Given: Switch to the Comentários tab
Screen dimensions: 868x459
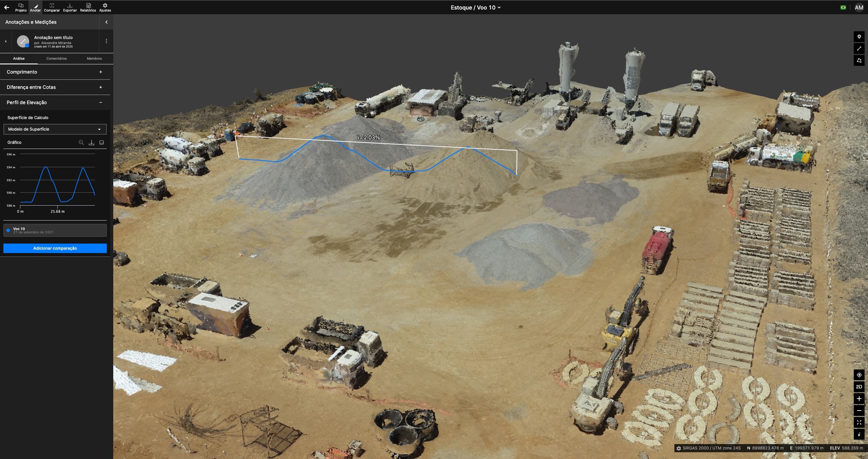Looking at the screenshot, I should [x=56, y=58].
